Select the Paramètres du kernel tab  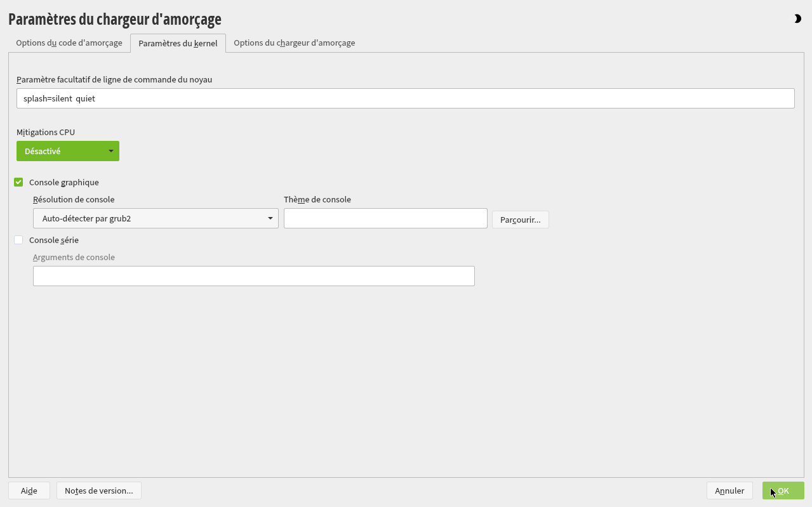178,44
